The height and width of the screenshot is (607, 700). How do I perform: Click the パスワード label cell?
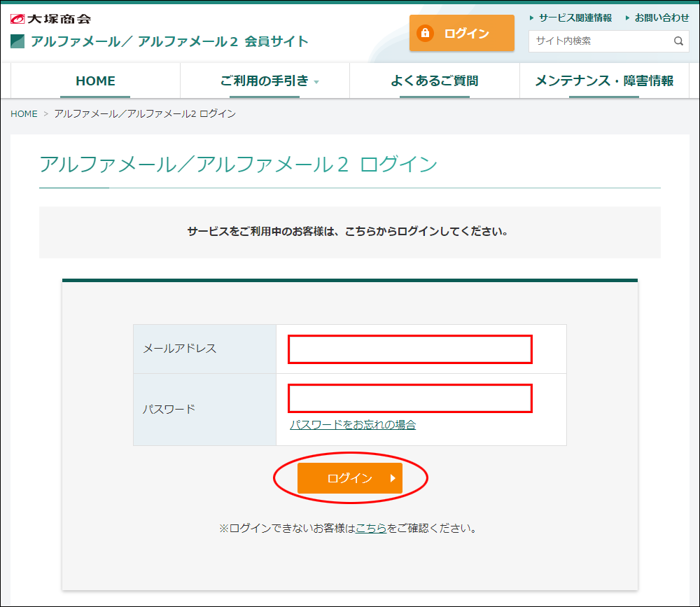[x=205, y=410]
